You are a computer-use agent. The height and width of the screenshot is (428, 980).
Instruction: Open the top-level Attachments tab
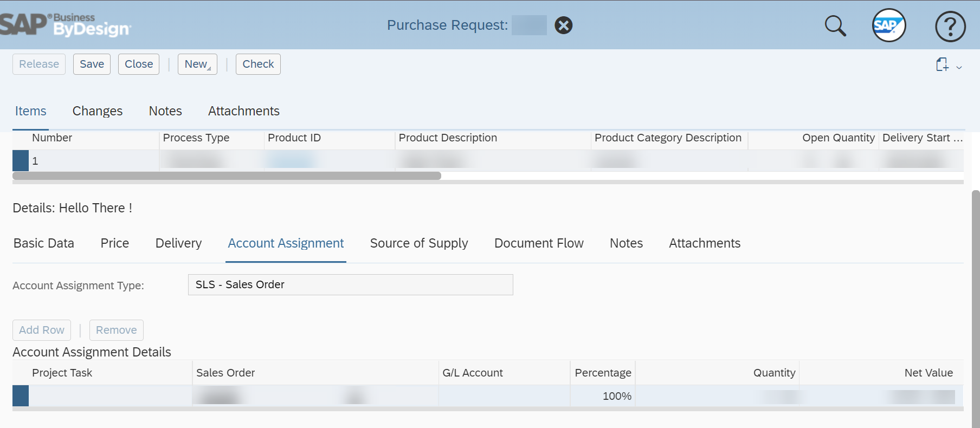[x=244, y=111]
